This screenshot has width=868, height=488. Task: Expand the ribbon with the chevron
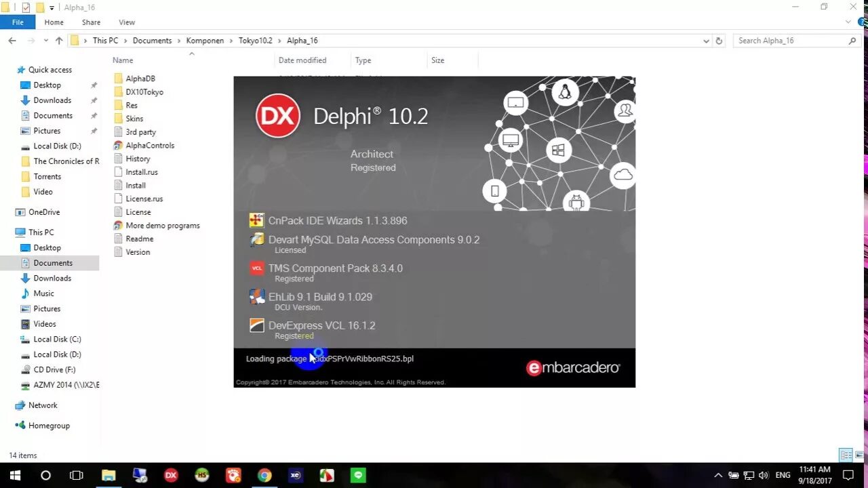point(848,22)
